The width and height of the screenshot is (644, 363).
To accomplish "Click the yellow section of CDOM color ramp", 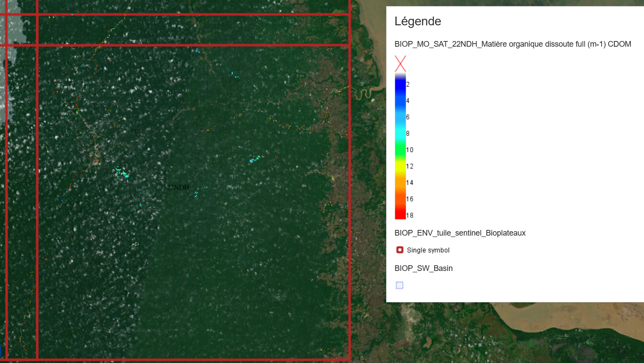I will coord(400,167).
